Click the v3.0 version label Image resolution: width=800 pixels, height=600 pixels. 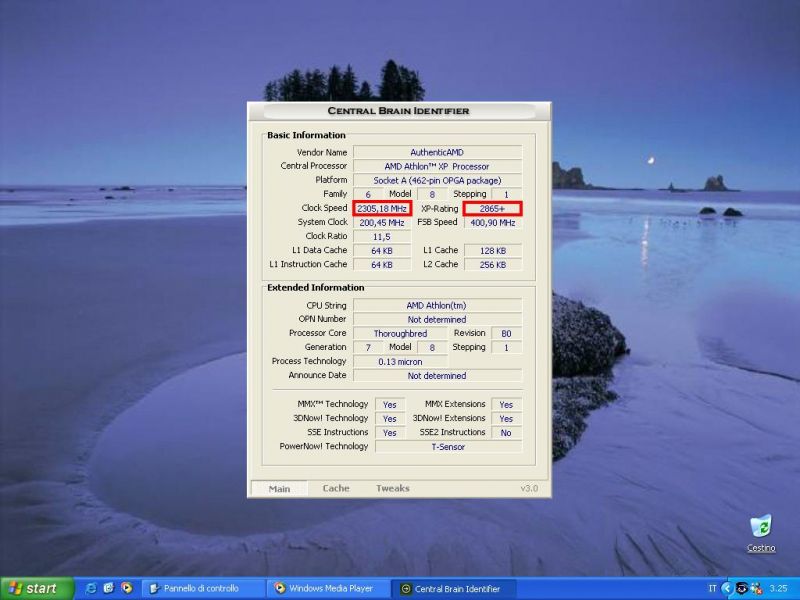pyautogui.click(x=529, y=488)
